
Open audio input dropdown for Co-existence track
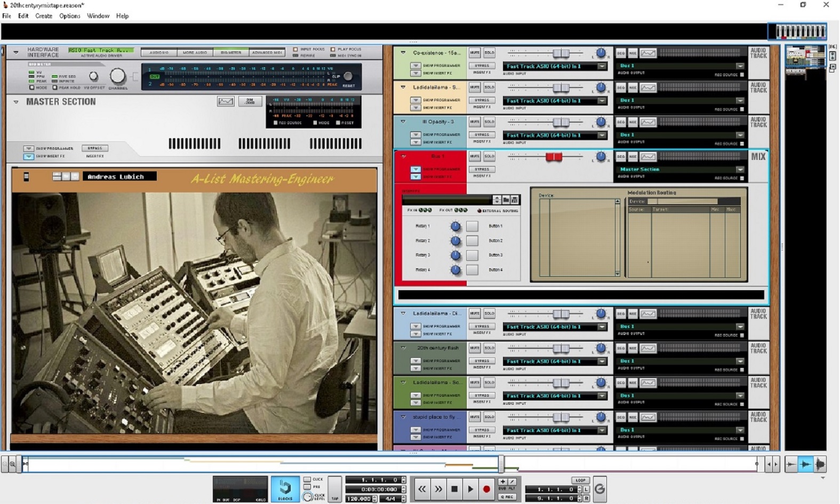coord(602,66)
